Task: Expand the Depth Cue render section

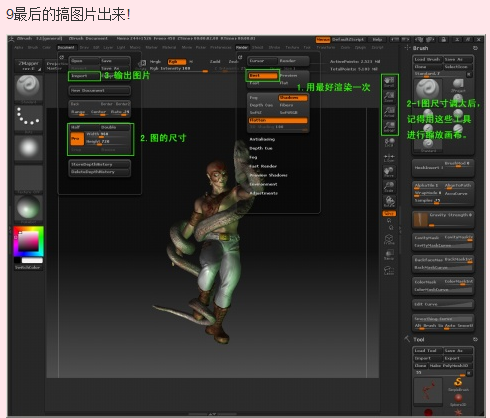Action: [x=261, y=148]
